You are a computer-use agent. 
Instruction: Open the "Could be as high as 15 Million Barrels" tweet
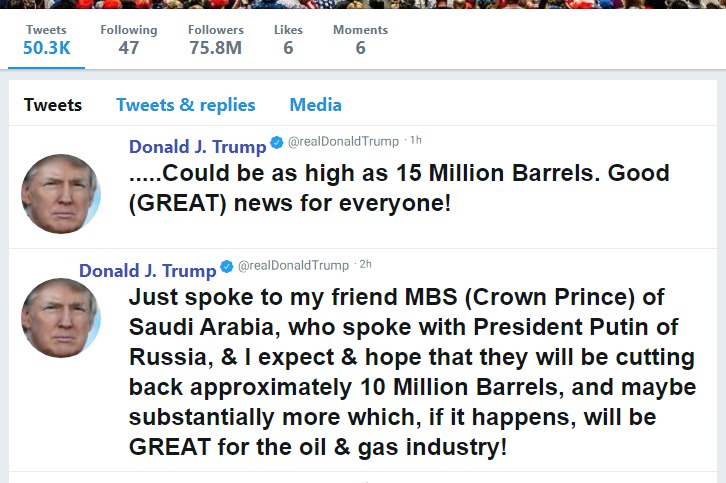(x=398, y=189)
